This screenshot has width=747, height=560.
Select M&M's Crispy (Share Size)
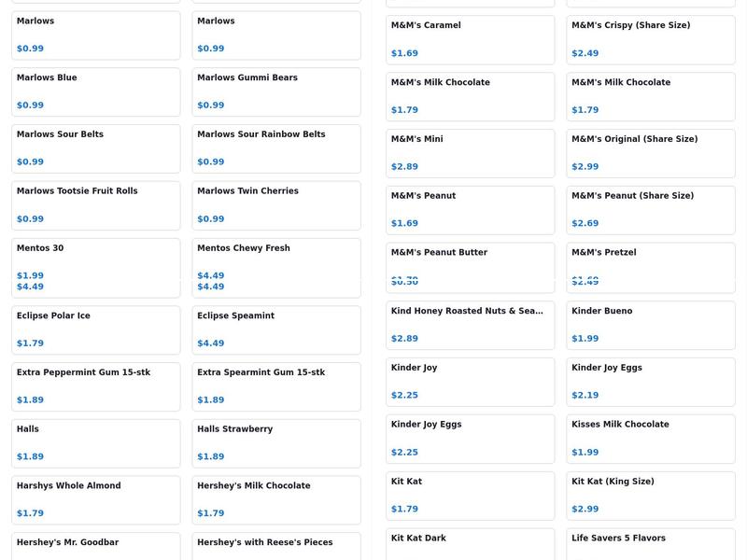point(650,39)
